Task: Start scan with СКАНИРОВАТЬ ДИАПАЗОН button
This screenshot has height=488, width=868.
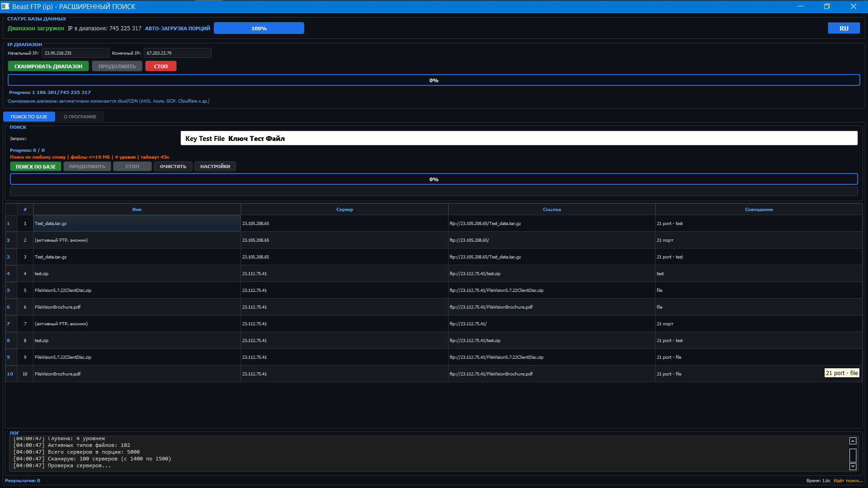Action: [x=48, y=66]
